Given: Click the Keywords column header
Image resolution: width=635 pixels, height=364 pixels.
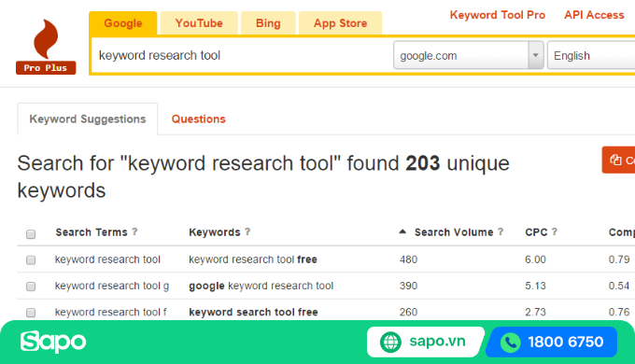Looking at the screenshot, I should pyautogui.click(x=215, y=232).
